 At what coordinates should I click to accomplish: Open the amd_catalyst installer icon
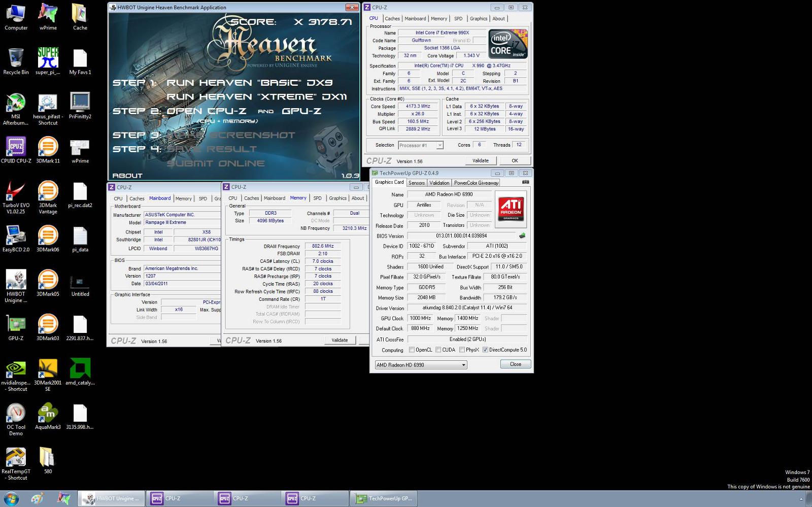[80, 372]
